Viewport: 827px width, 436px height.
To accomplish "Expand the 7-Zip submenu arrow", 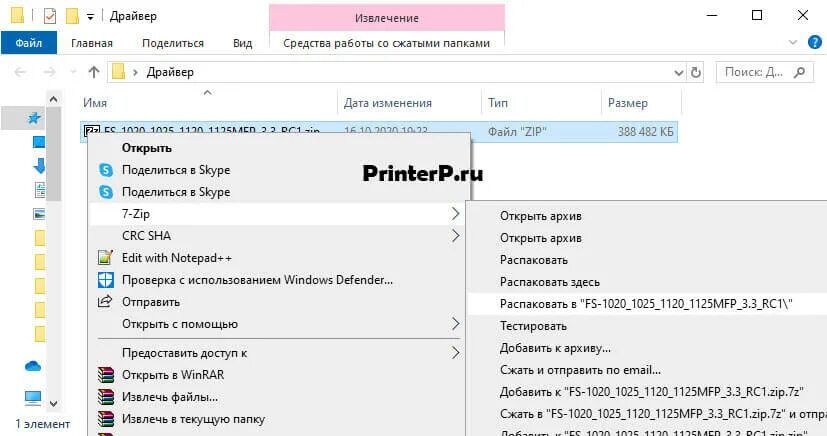I will (455, 214).
